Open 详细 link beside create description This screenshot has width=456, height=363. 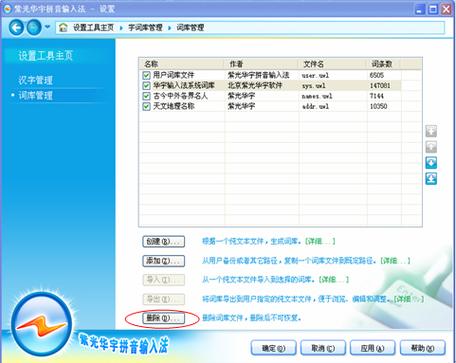[320, 241]
